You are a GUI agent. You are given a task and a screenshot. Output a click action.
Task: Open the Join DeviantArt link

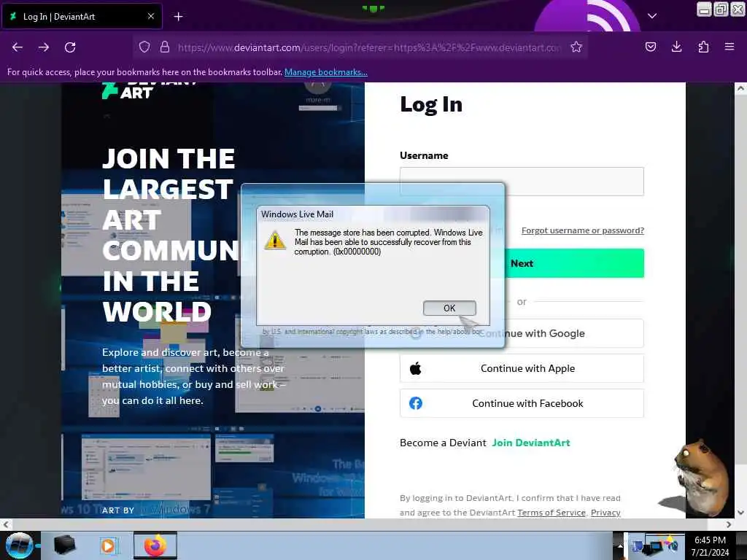pyautogui.click(x=531, y=443)
